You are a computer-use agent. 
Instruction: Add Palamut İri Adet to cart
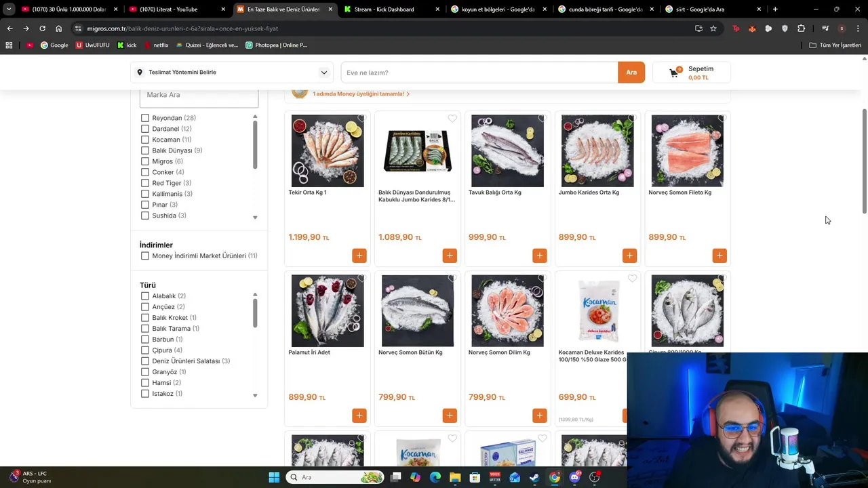pos(359,415)
